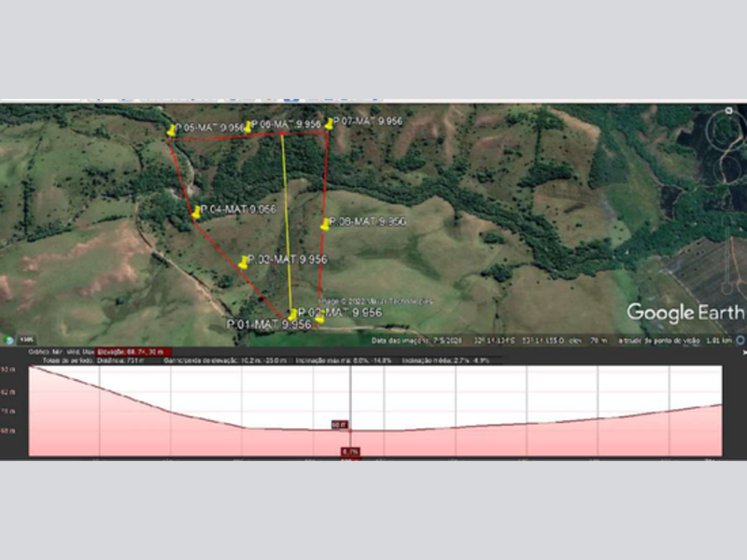Click the 'altitude do ponto de visão' readout
Screen dimensions: 747x560
[x=675, y=341]
